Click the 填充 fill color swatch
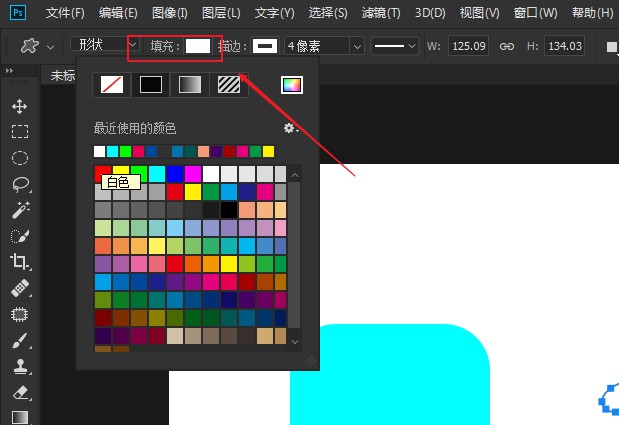The image size is (619, 425). click(198, 46)
